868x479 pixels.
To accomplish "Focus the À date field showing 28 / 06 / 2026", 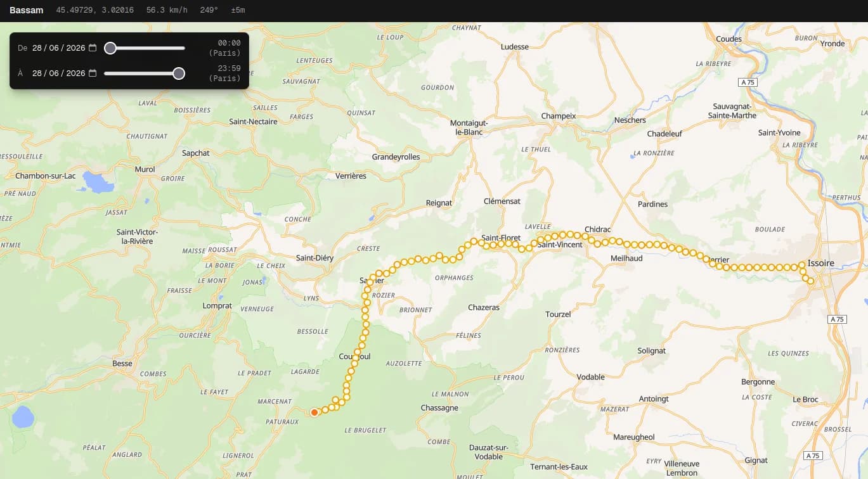I will [x=64, y=73].
